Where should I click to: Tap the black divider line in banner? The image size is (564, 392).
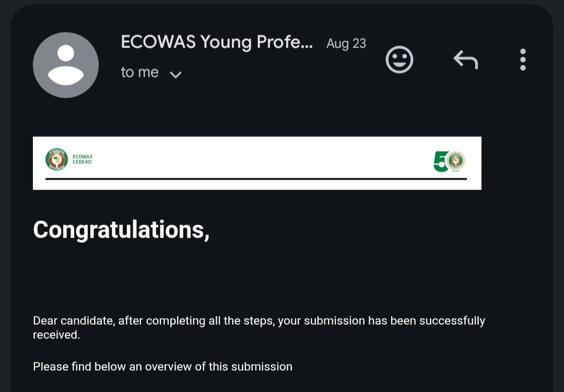pyautogui.click(x=256, y=179)
